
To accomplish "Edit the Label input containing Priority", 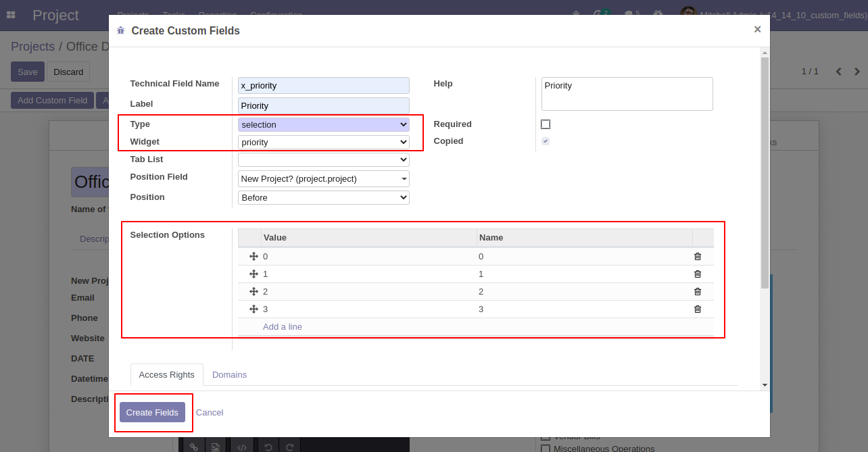I will 324,105.
